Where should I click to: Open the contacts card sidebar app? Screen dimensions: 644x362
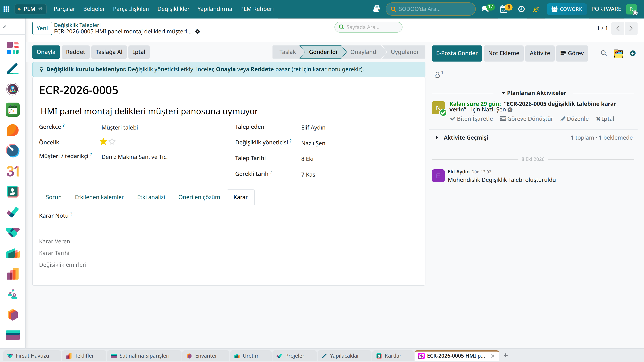click(12, 192)
